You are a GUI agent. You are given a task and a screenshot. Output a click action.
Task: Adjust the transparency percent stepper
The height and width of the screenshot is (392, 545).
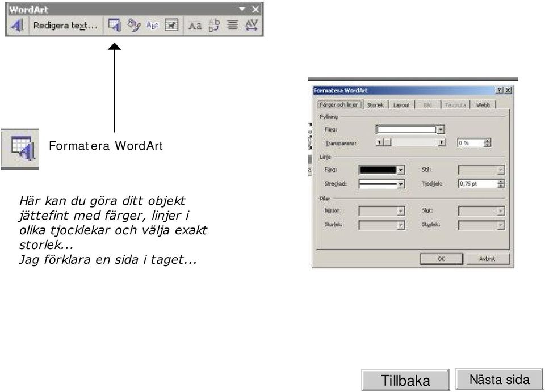point(487,143)
